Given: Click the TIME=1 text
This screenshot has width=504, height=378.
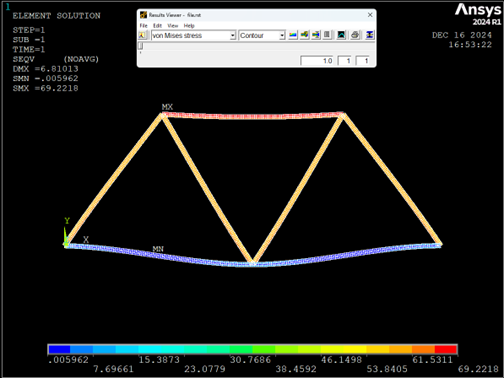Looking at the screenshot, I should click(29, 50).
